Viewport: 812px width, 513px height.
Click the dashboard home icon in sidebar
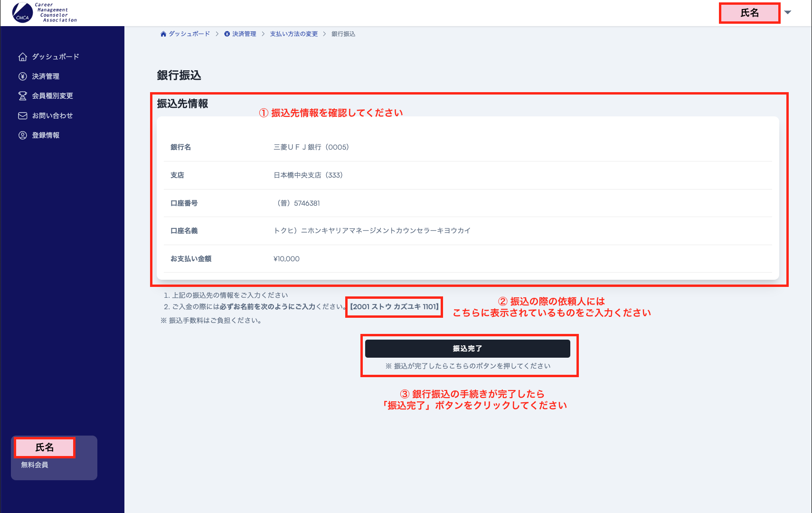22,57
